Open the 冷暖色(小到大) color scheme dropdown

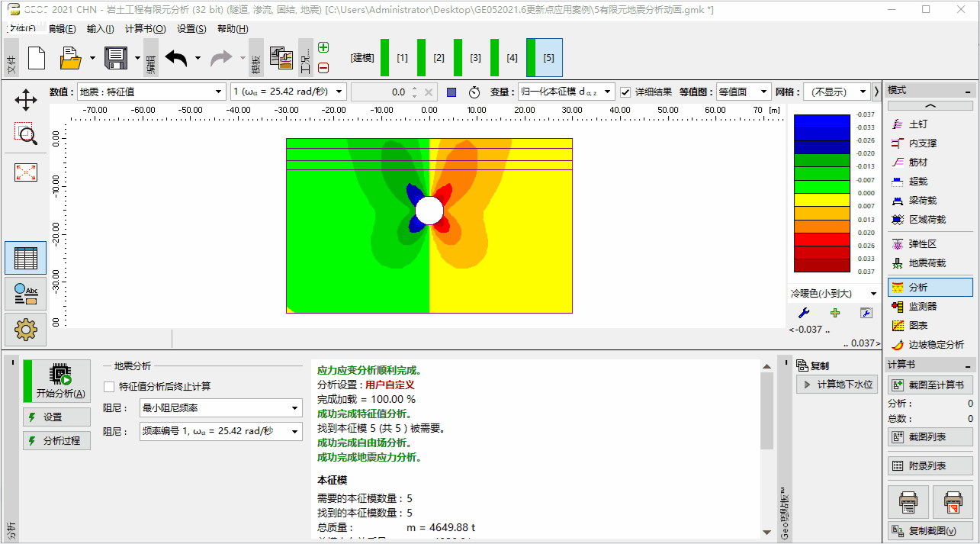click(833, 294)
